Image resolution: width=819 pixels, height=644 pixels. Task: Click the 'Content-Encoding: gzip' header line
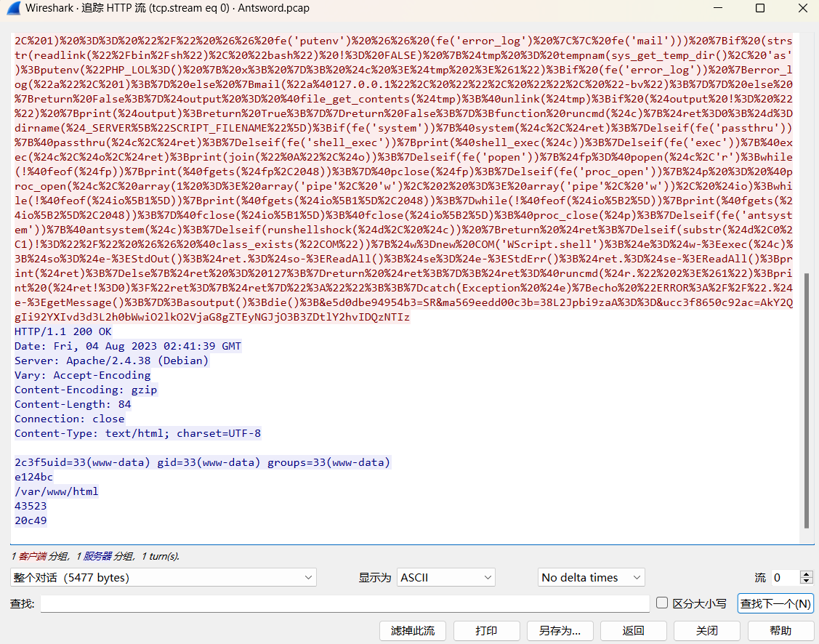point(86,390)
